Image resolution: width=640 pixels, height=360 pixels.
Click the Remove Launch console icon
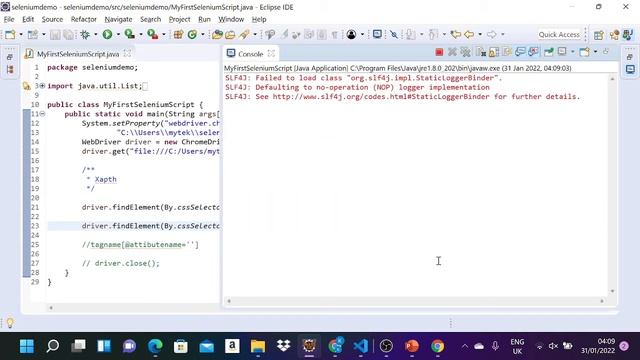click(x=452, y=52)
